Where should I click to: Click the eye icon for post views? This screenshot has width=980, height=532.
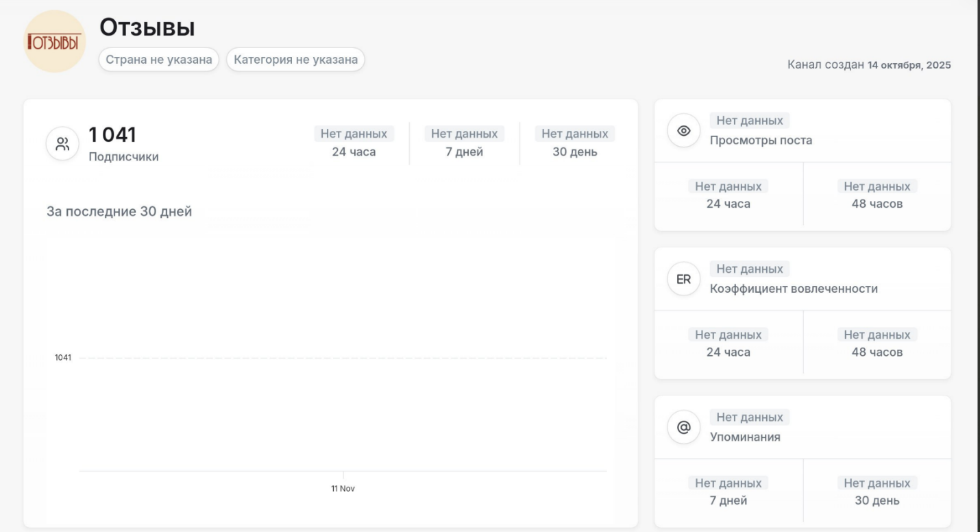tap(683, 131)
